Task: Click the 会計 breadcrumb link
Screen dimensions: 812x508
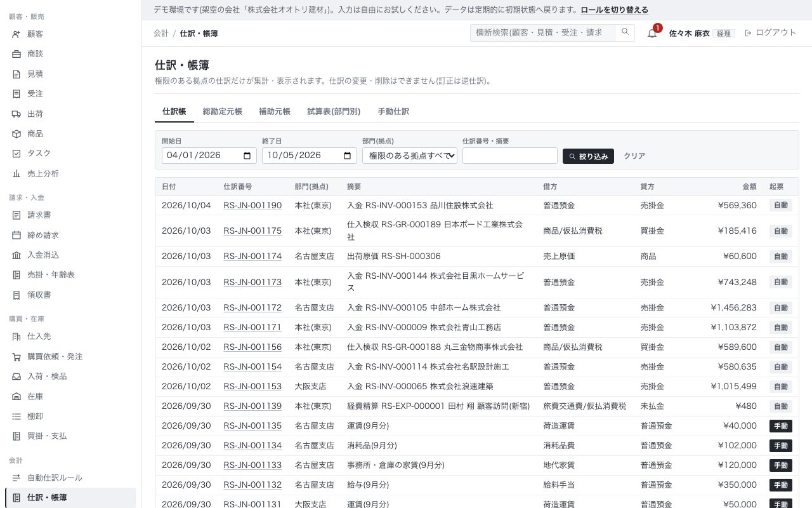Action: [x=161, y=34]
